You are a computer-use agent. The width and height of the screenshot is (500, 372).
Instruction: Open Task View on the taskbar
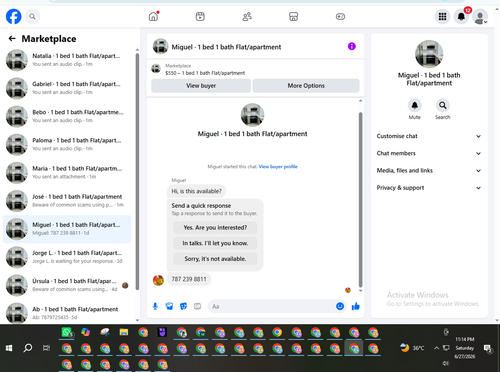point(46,348)
